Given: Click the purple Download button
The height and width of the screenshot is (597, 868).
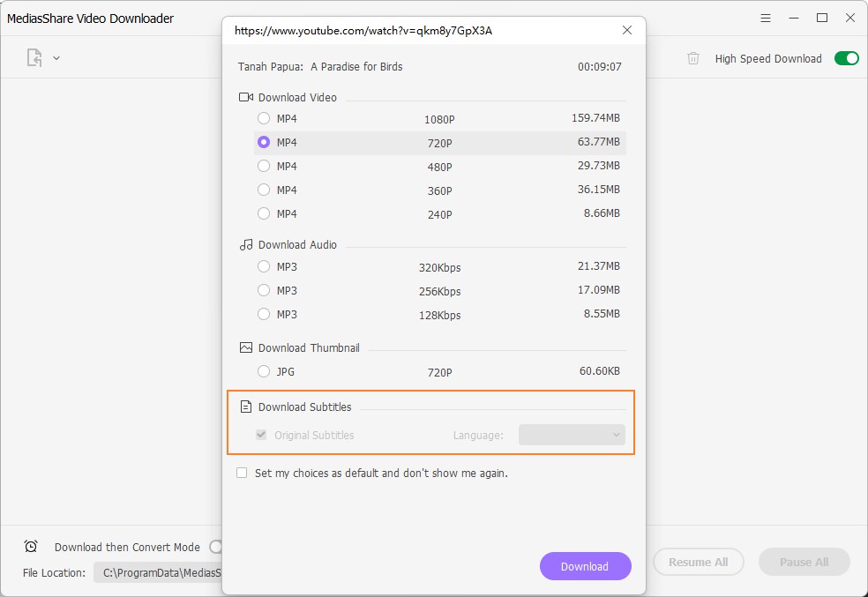Looking at the screenshot, I should pos(585,566).
